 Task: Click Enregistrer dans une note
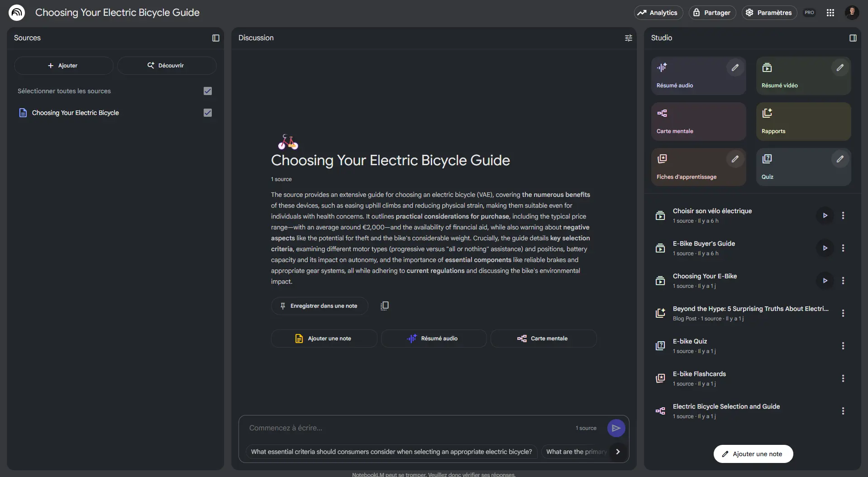point(320,306)
